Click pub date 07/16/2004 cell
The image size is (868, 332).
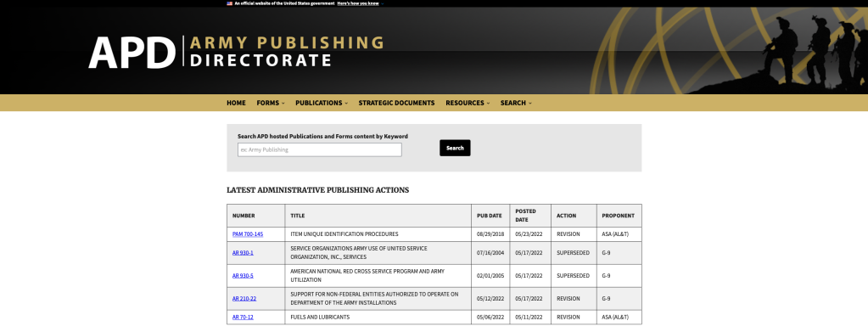click(490, 253)
